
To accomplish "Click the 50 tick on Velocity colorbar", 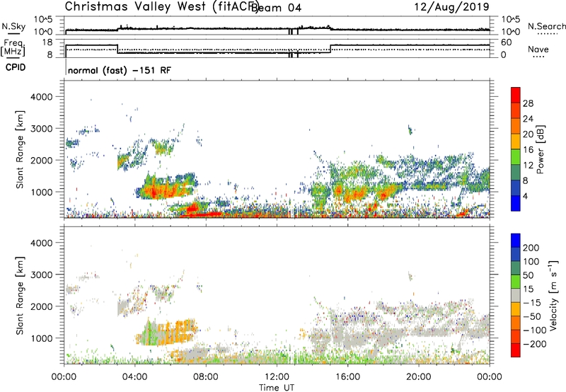I will click(529, 275).
